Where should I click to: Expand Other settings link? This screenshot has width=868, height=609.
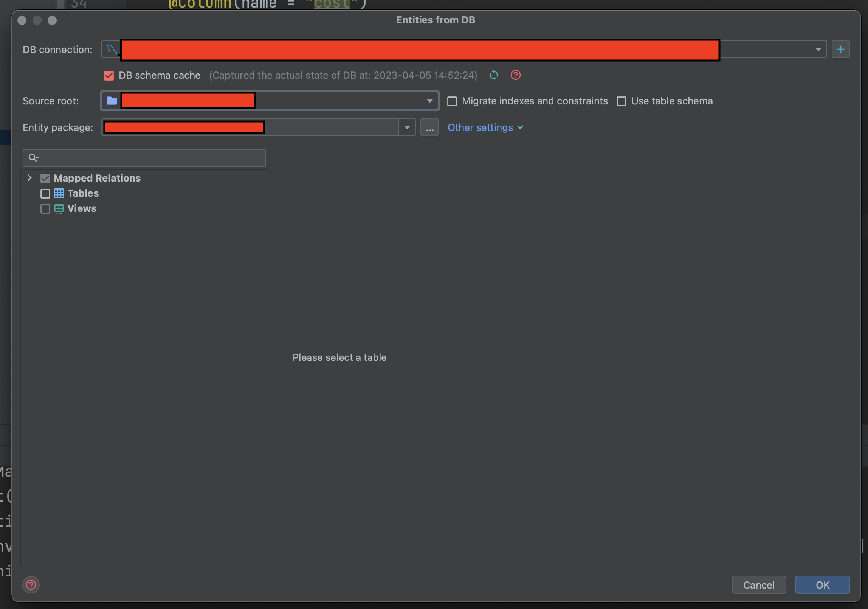(485, 127)
